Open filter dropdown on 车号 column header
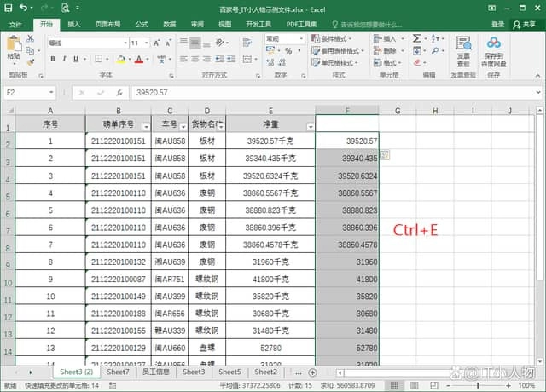Screen dimensions: 546x392 click(183, 126)
